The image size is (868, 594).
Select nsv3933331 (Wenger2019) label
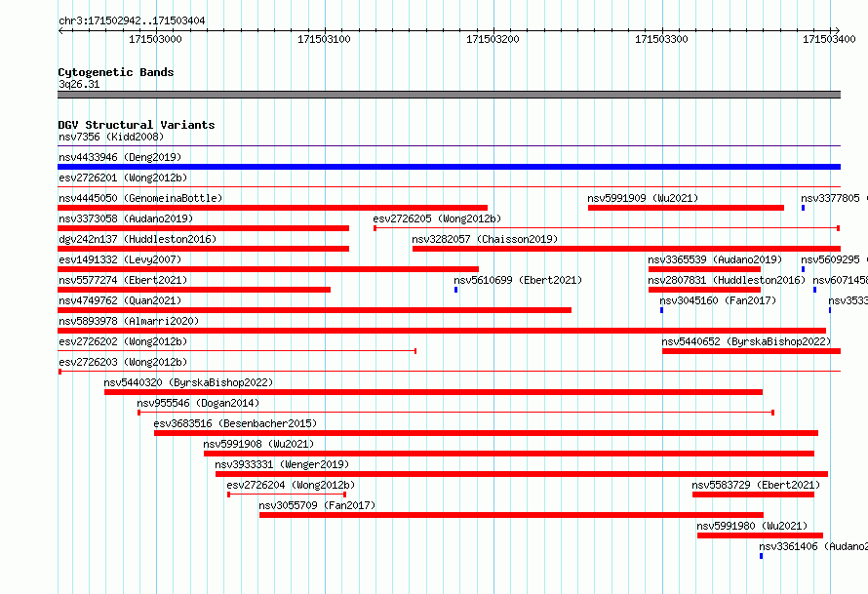click(x=282, y=464)
